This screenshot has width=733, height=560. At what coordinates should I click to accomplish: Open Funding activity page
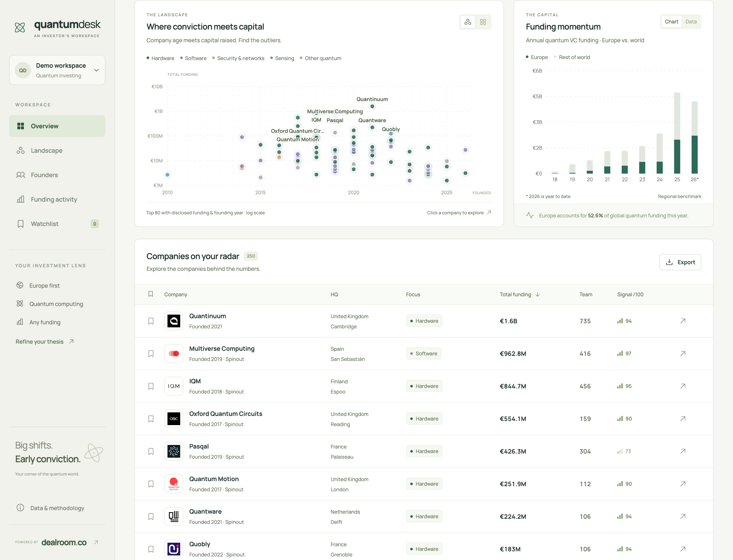click(x=57, y=199)
